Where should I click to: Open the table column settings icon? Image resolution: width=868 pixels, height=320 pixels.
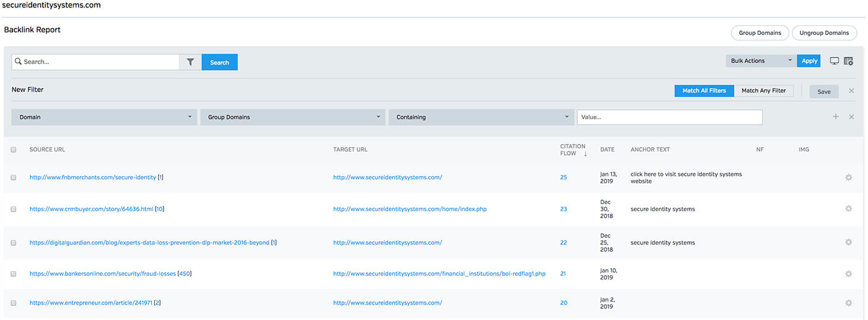[849, 61]
